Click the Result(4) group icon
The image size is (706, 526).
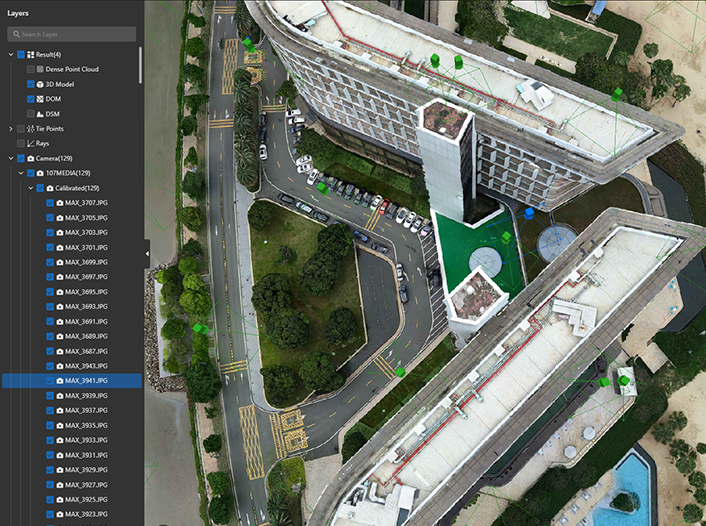coord(30,54)
